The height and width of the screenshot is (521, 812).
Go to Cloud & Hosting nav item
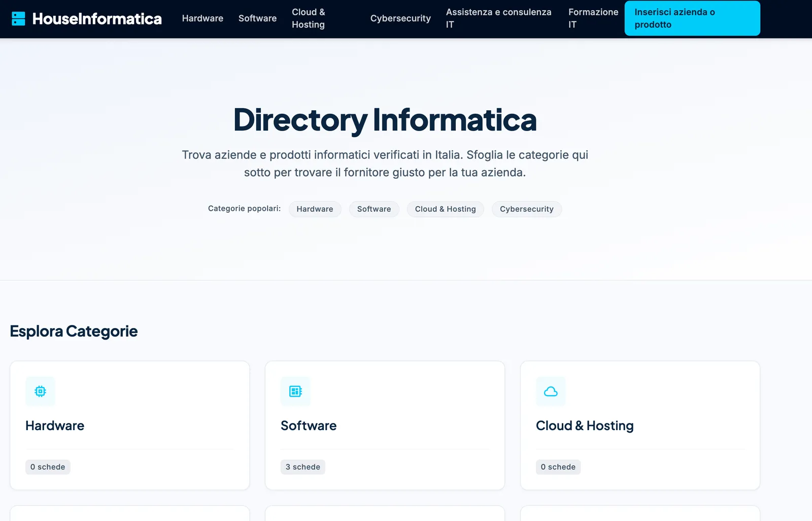pos(309,18)
